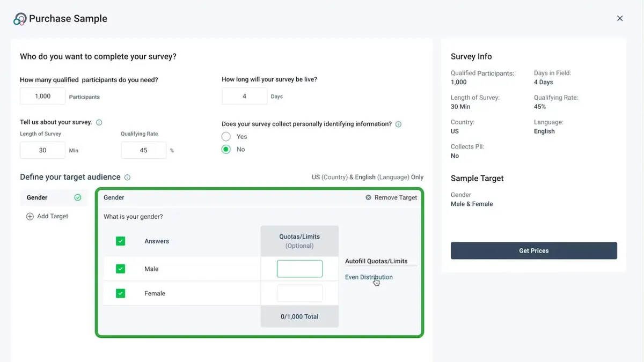Uncheck the Female answer checkbox

[120, 293]
